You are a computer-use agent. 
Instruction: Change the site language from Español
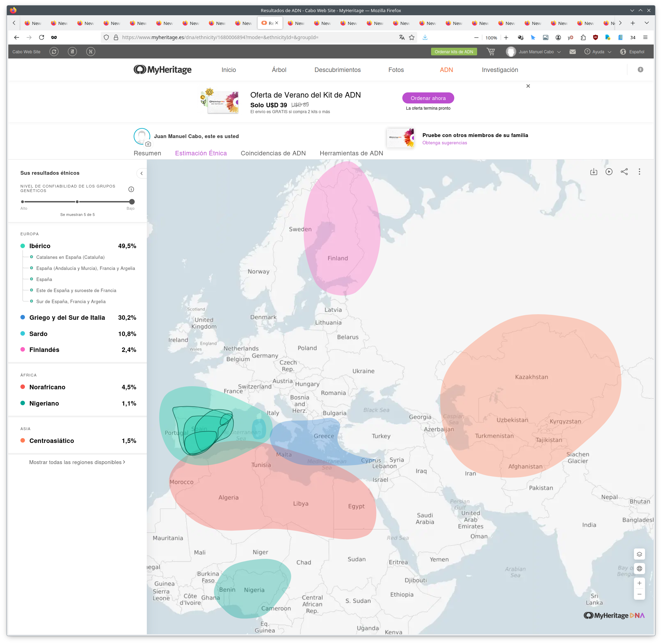point(632,52)
